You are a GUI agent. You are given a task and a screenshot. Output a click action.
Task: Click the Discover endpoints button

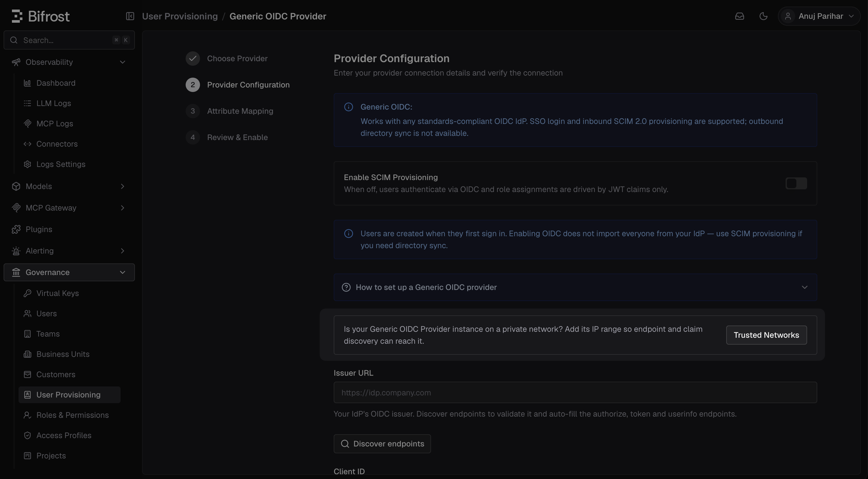click(x=382, y=443)
